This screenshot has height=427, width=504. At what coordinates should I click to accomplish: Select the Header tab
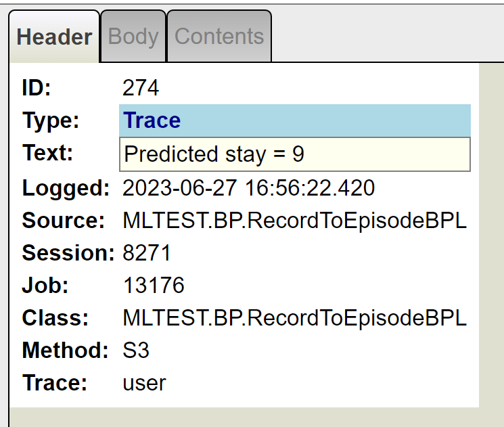coord(54,37)
